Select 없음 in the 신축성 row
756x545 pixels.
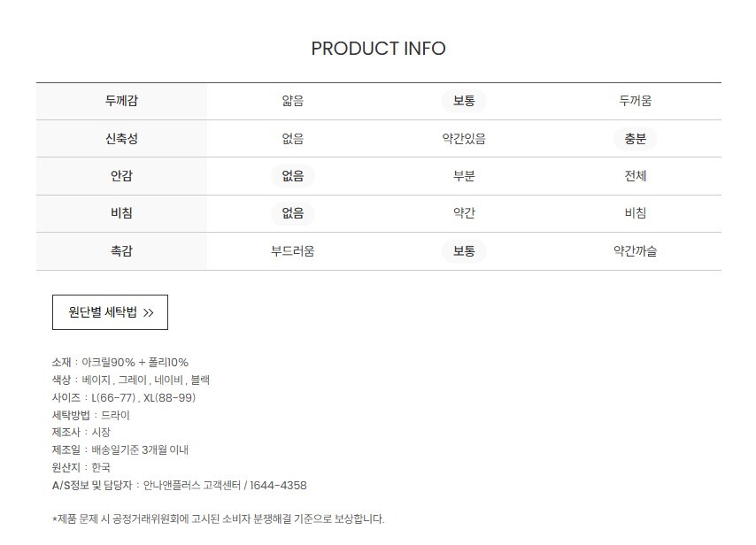pyautogui.click(x=292, y=139)
